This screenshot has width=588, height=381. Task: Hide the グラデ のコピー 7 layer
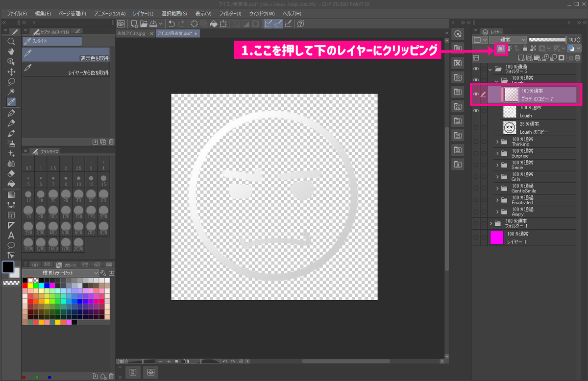coord(475,95)
